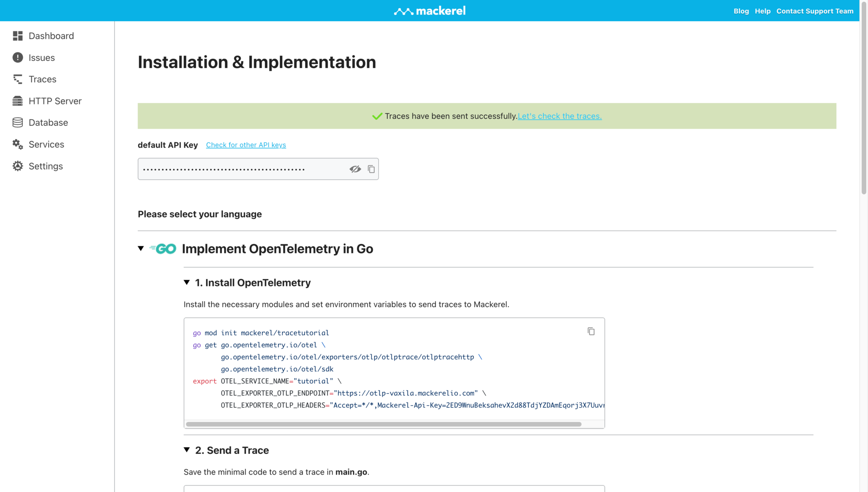Collapse the 1. Install OpenTelemetry step

(187, 282)
